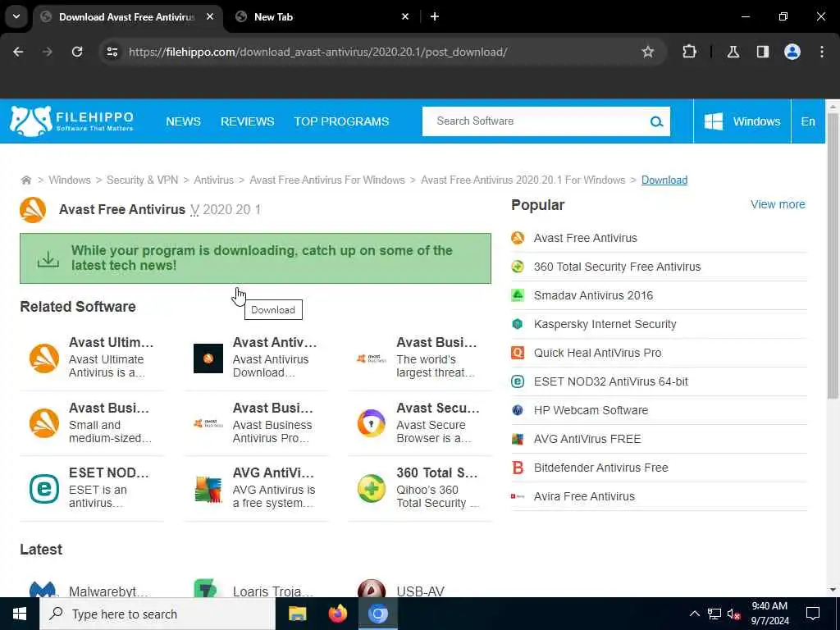Open the En language selector
The image size is (840, 630).
click(808, 121)
